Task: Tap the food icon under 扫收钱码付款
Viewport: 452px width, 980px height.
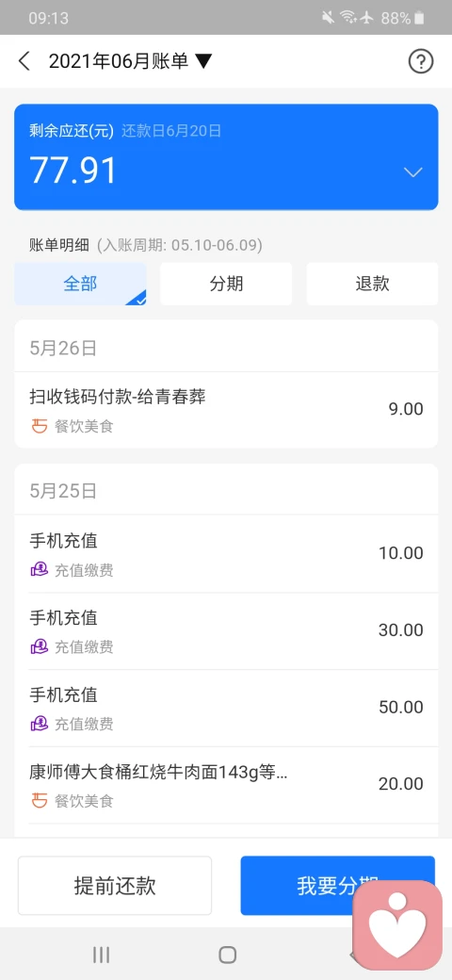Action: coord(40,427)
